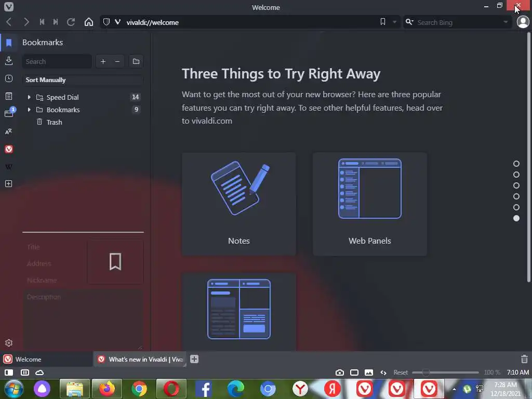This screenshot has height=399, width=532.
Task: Open Settings gear in the panel bar
Action: (x=9, y=343)
